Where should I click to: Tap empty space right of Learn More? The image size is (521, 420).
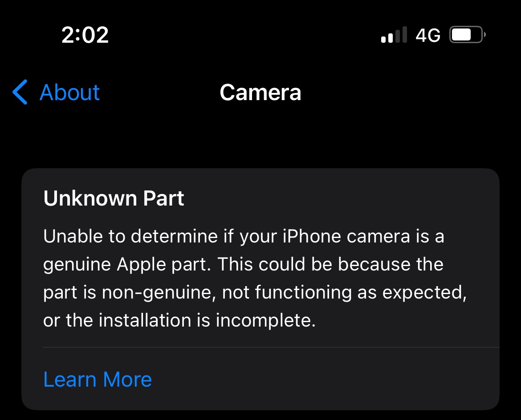pos(326,379)
